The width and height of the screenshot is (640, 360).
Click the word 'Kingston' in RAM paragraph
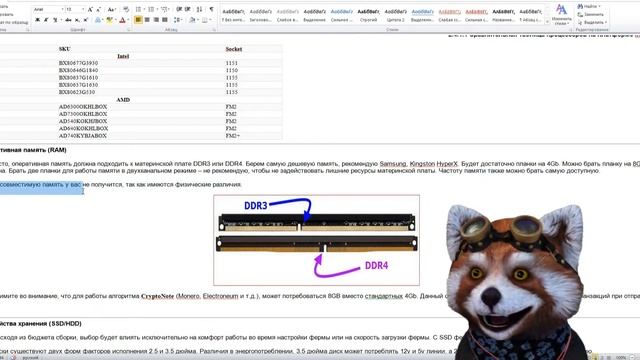pos(422,164)
